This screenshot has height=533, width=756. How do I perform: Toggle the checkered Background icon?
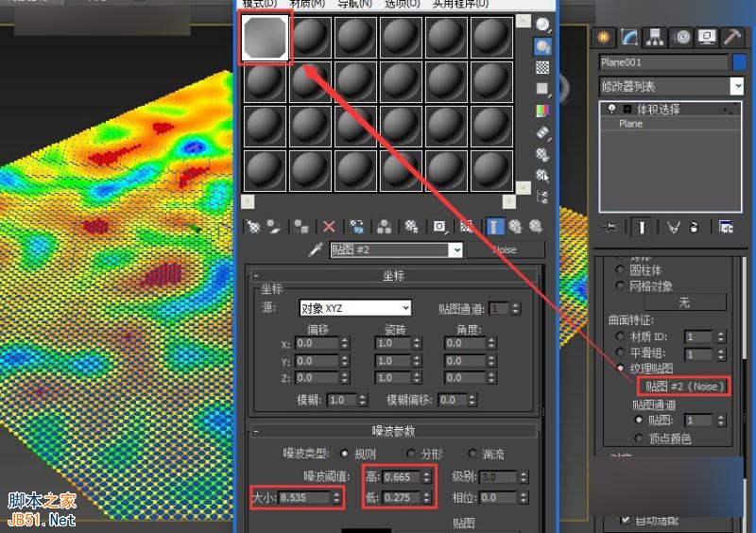(542, 67)
